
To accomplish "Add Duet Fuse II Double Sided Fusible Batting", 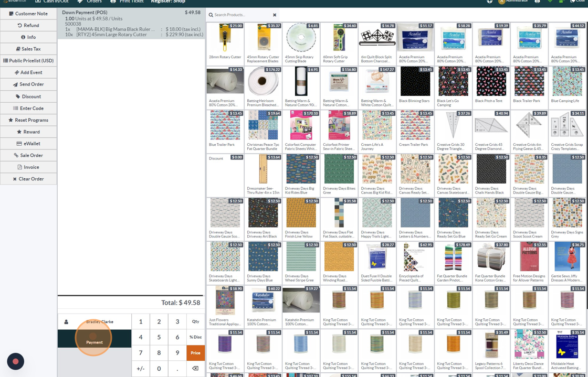I will [x=377, y=263].
